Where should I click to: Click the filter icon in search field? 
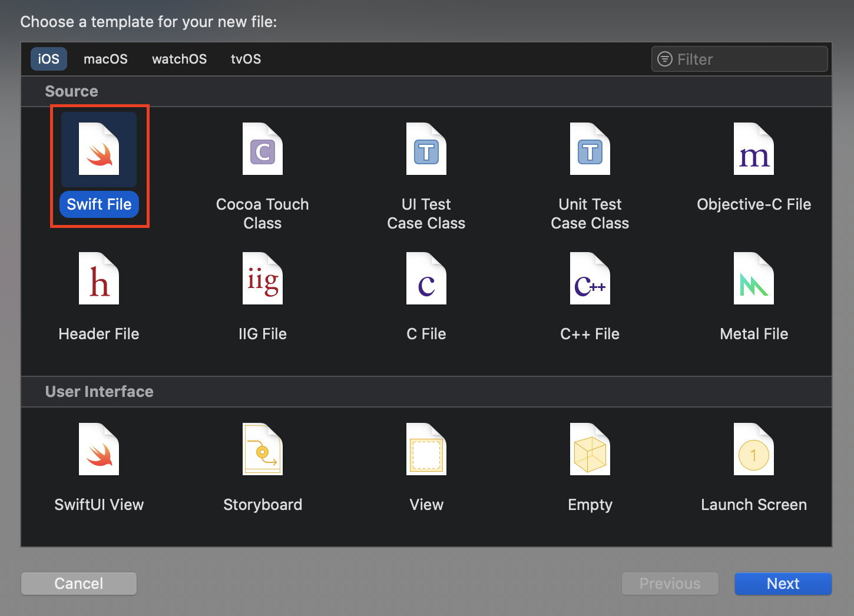pos(665,59)
